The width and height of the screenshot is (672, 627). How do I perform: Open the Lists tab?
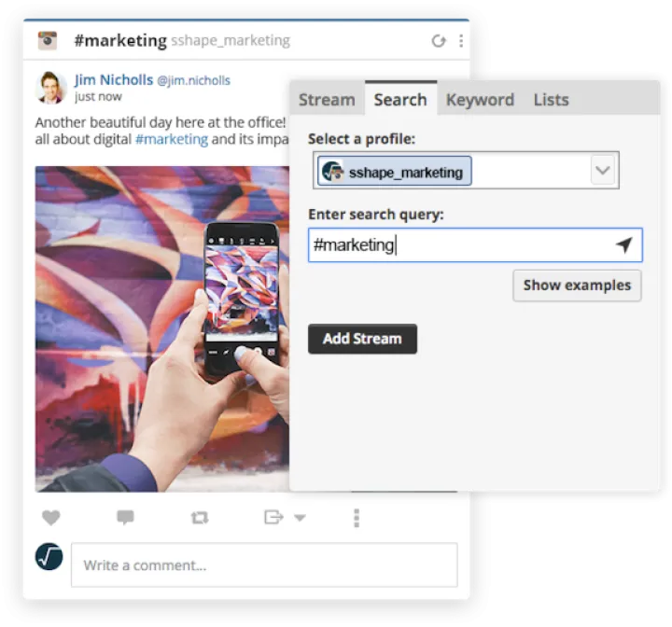point(551,100)
